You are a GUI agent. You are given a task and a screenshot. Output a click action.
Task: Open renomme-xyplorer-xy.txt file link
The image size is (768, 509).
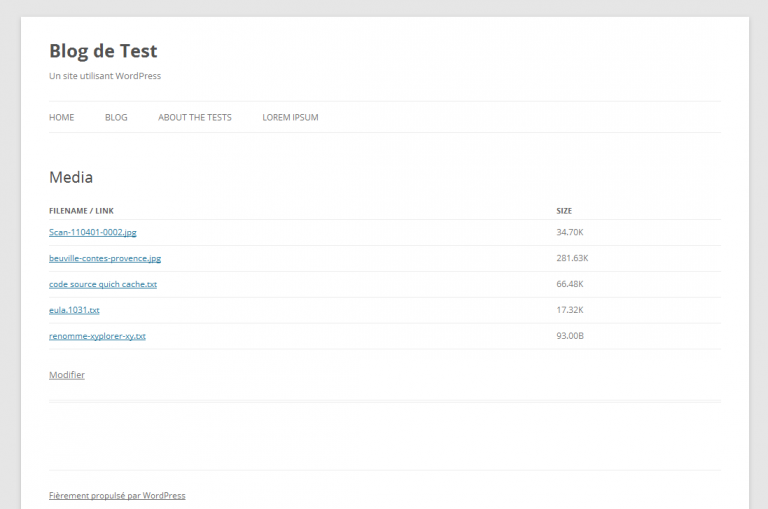click(x=97, y=336)
